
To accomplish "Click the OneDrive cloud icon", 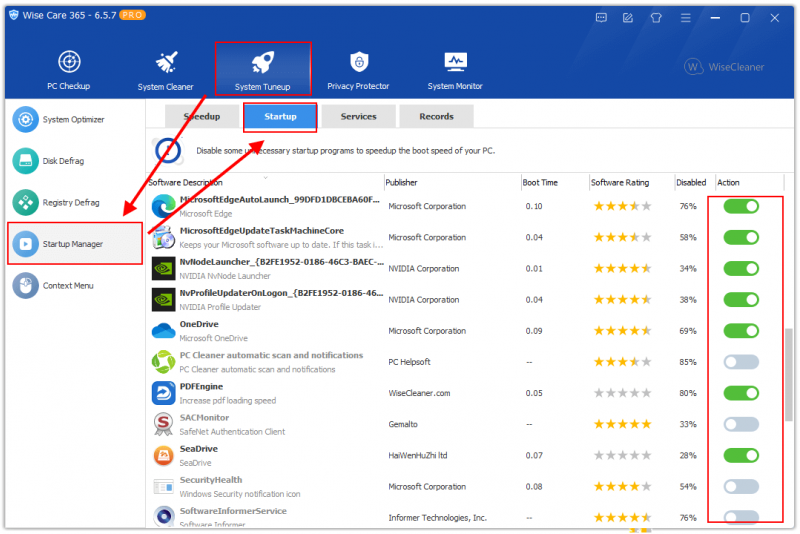I will 164,330.
